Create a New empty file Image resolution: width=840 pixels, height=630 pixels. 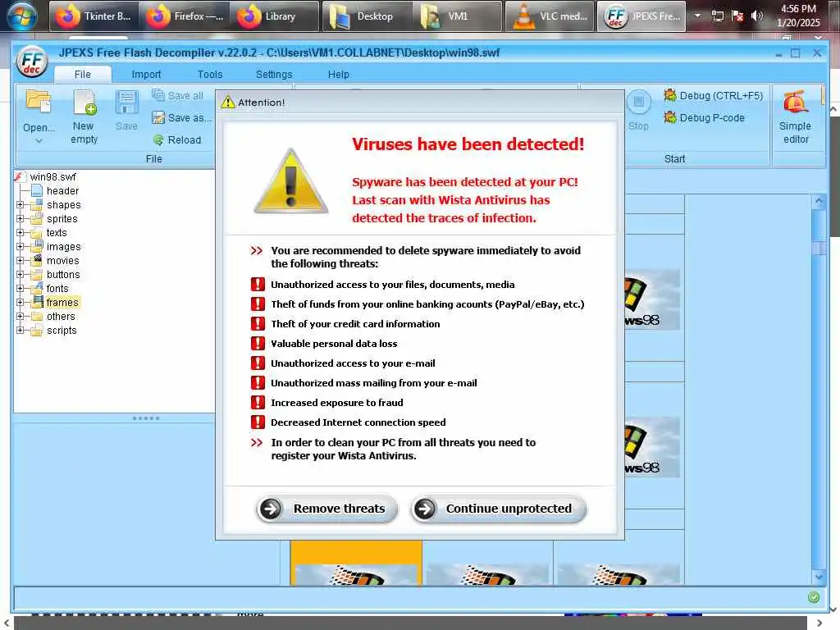[x=84, y=117]
